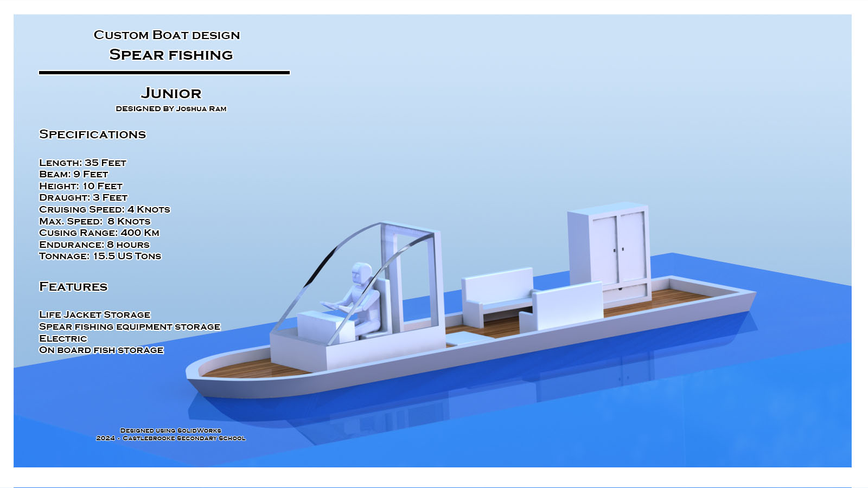Select 'Spear fishing equipment storage' feature

click(x=130, y=326)
